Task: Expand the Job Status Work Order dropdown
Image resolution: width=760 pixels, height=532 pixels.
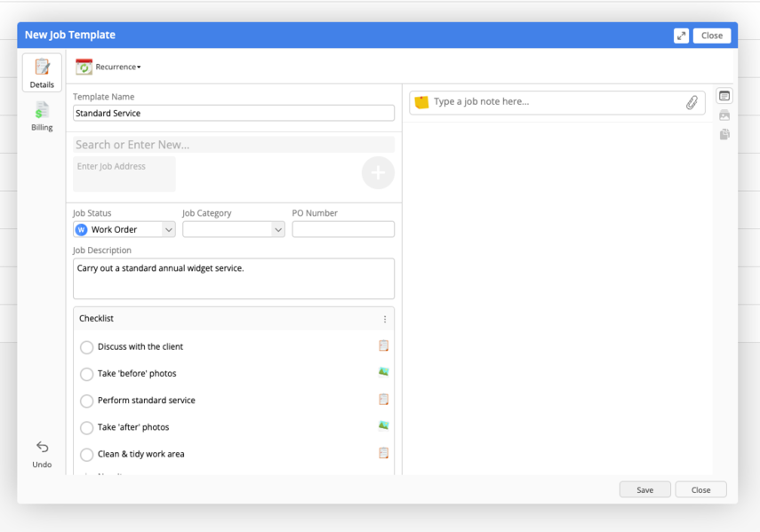Action: [124, 229]
